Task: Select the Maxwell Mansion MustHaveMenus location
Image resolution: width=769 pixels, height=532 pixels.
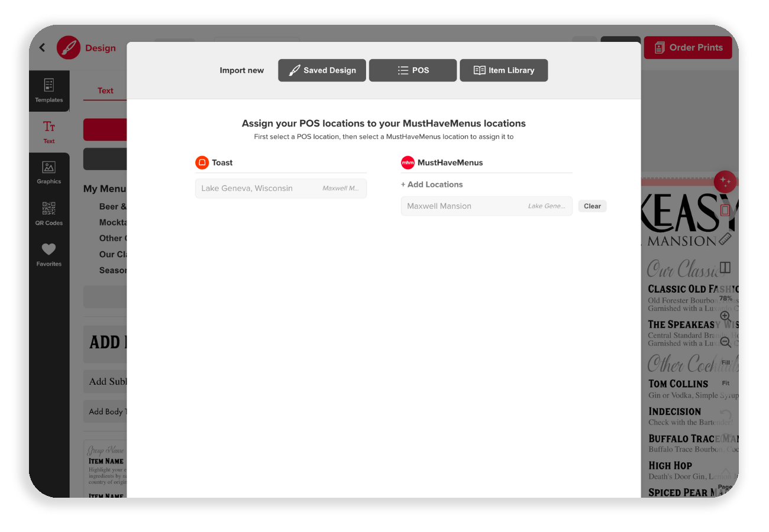Action: 487,206
